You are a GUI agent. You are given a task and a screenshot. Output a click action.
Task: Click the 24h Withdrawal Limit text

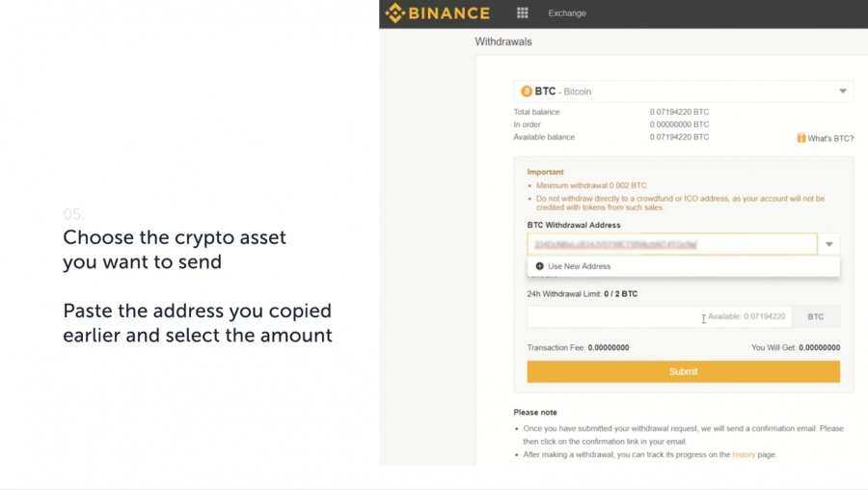582,294
